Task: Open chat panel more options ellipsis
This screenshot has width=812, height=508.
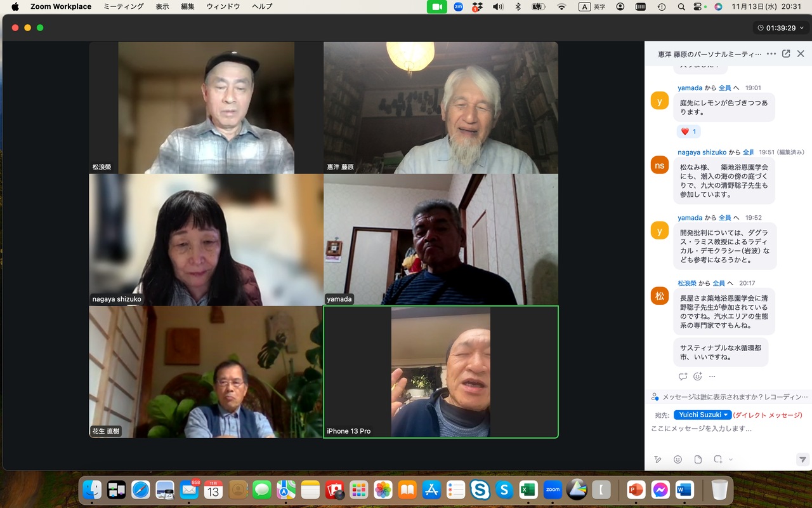Action: [x=771, y=54]
